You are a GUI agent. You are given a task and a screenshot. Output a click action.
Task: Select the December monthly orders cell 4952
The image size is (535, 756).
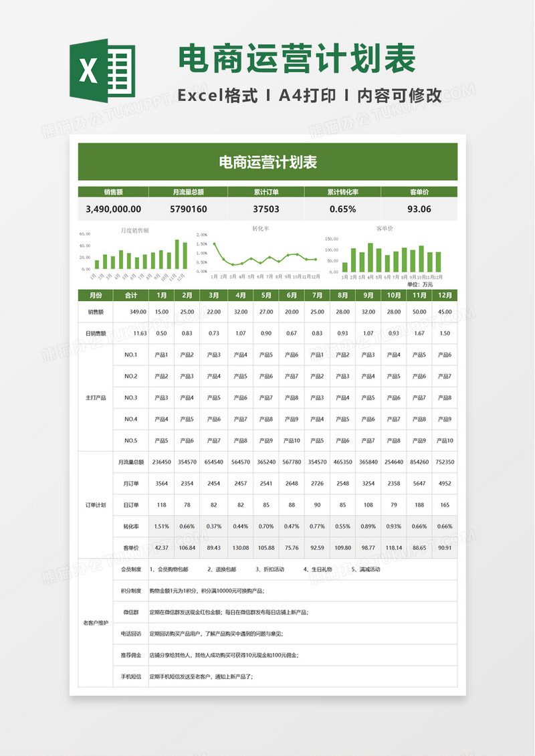coord(445,484)
